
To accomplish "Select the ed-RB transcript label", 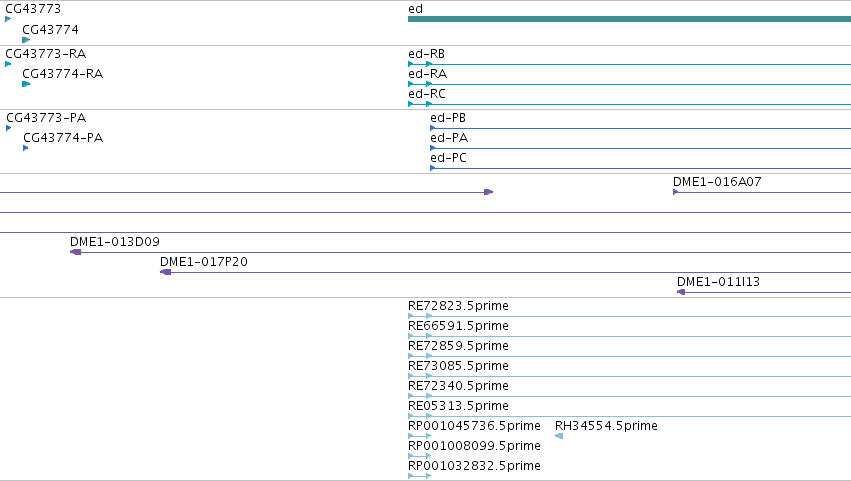I will coord(427,54).
